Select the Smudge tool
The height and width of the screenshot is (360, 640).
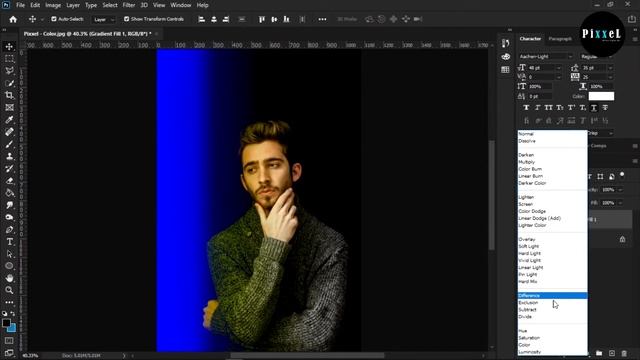(9, 205)
